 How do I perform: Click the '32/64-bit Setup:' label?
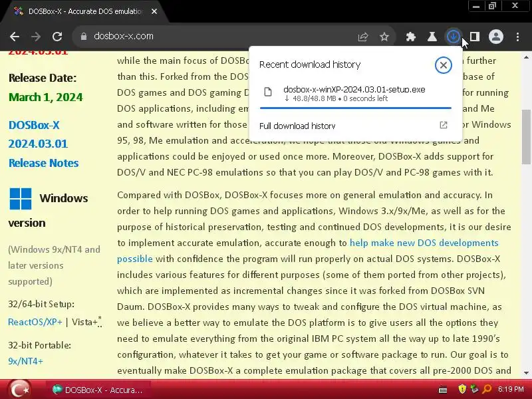click(41, 305)
